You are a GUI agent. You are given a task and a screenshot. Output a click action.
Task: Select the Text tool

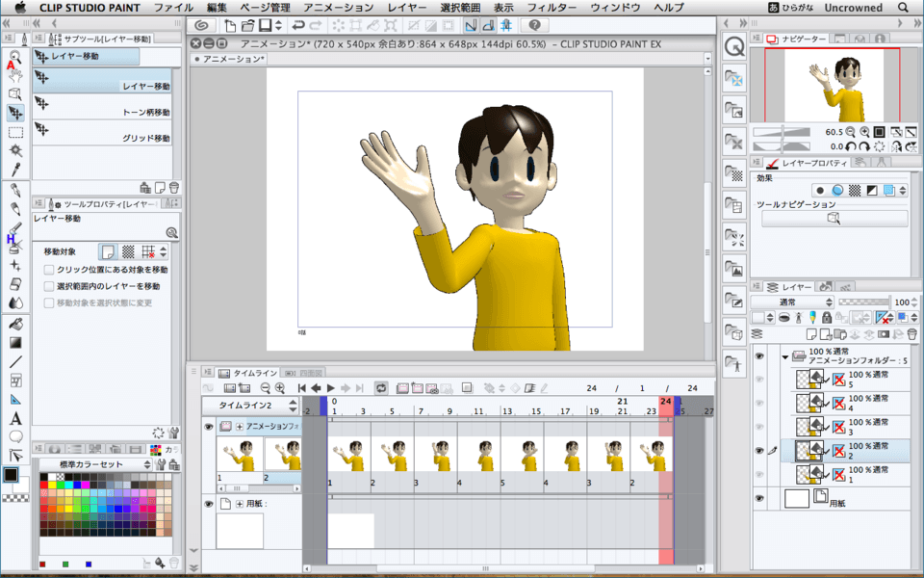pyautogui.click(x=15, y=418)
